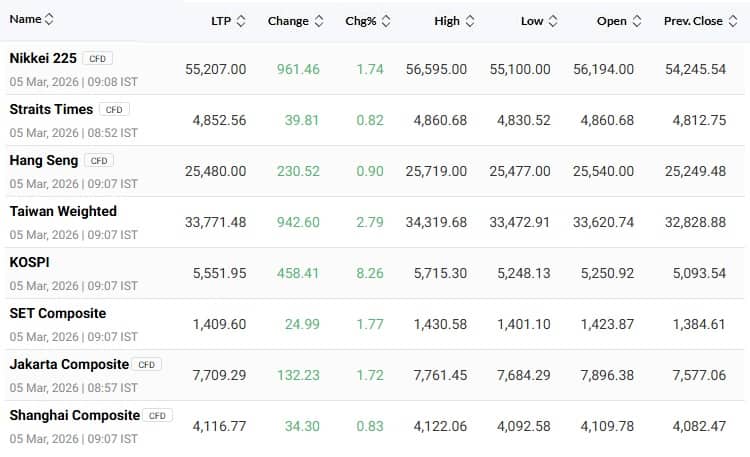
Task: Click the Prev. Close column header label
Action: (x=694, y=21)
